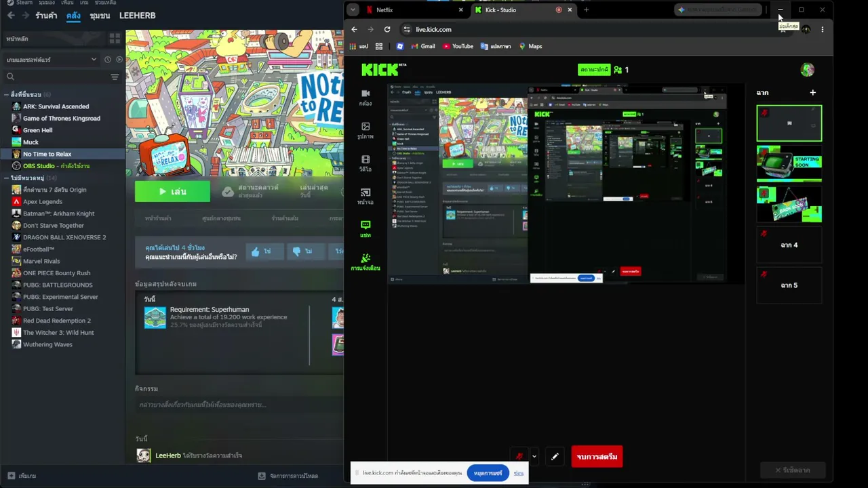Open the new Chrome tab button
The image size is (868, 488).
(586, 9)
